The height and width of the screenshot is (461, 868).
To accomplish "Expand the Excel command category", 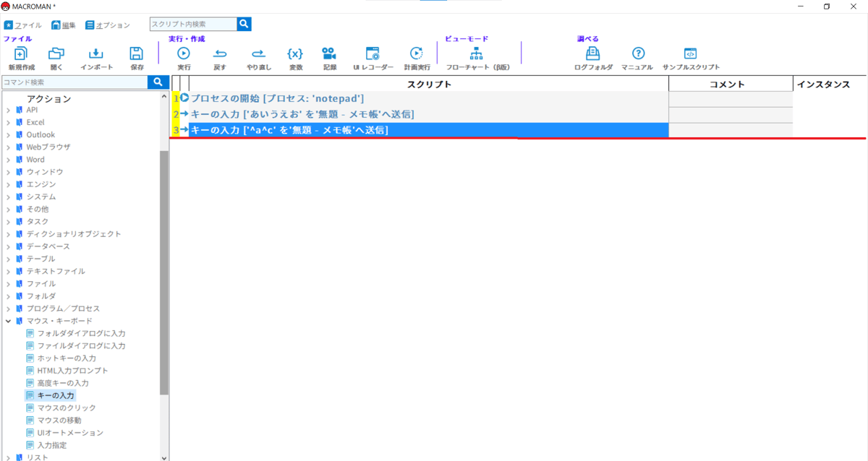I will point(9,123).
